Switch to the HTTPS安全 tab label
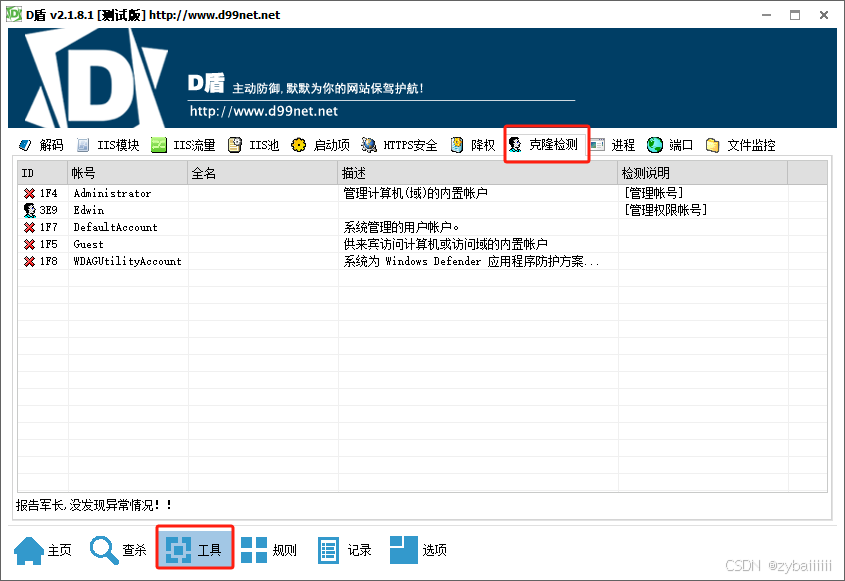Screen dimensions: 845x581 (x=410, y=145)
